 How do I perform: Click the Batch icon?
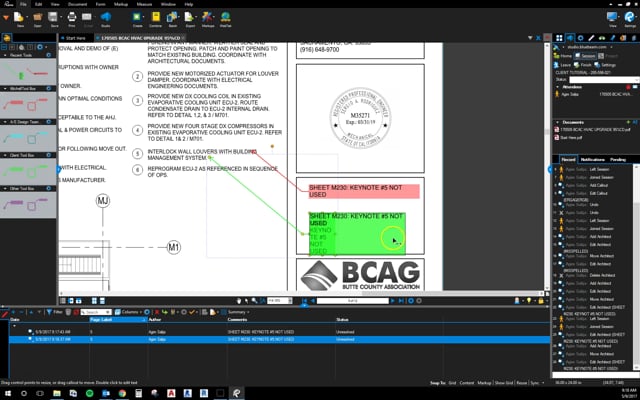pyautogui.click(x=172, y=17)
